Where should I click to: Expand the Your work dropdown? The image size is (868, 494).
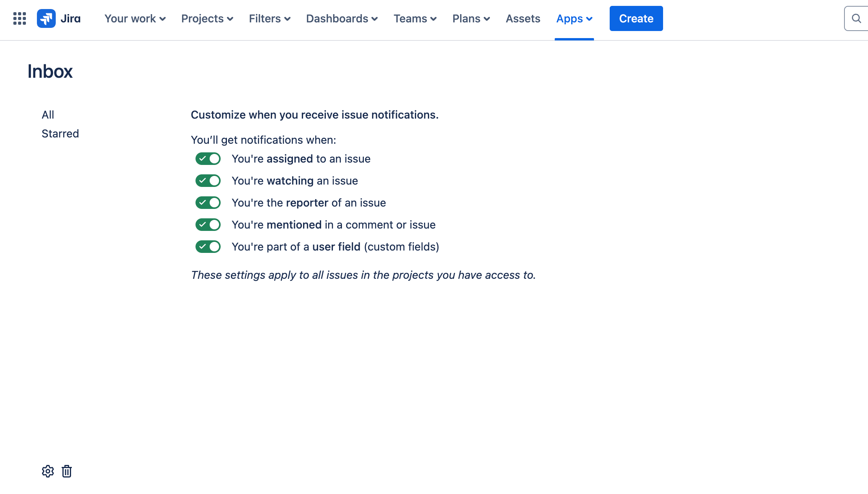135,18
